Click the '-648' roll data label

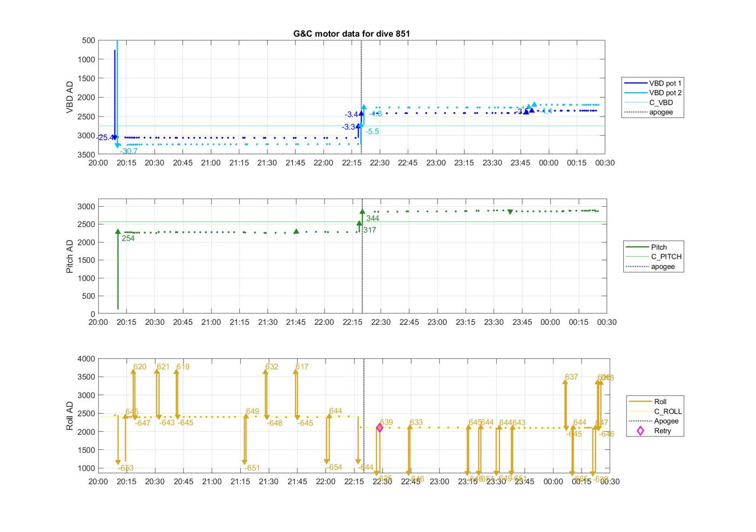click(x=274, y=423)
